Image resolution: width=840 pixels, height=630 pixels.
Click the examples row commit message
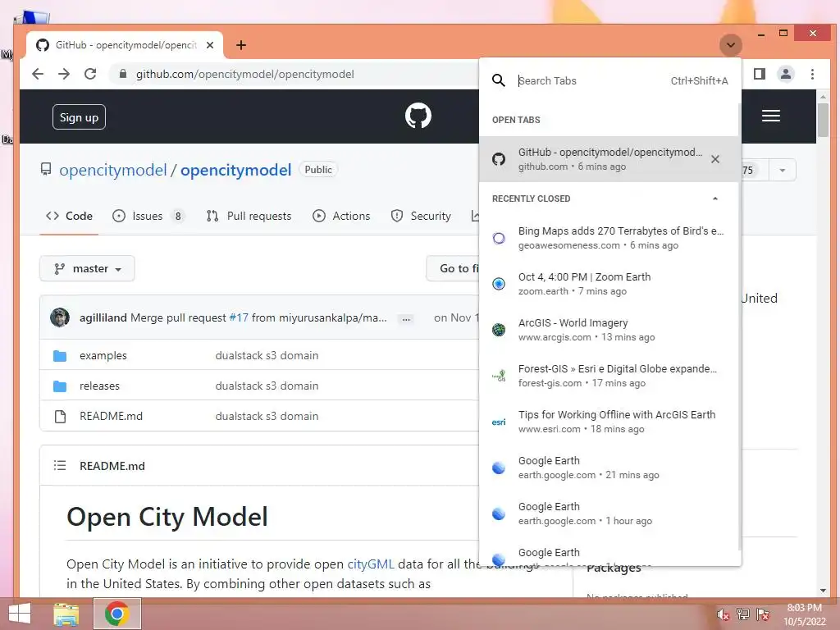(267, 356)
